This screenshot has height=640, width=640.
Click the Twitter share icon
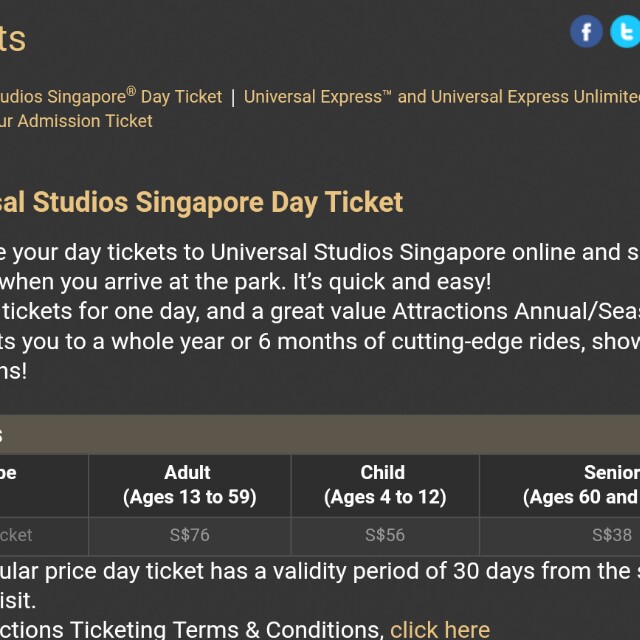(626, 31)
